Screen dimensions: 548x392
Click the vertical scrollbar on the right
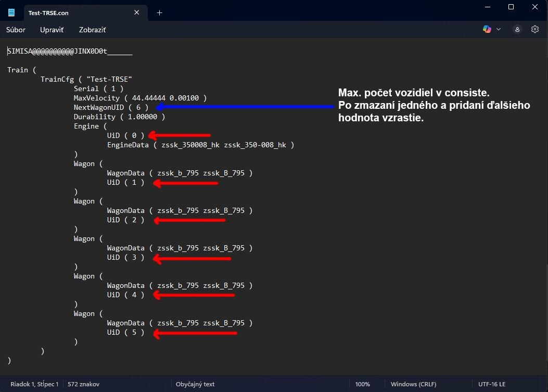545,208
